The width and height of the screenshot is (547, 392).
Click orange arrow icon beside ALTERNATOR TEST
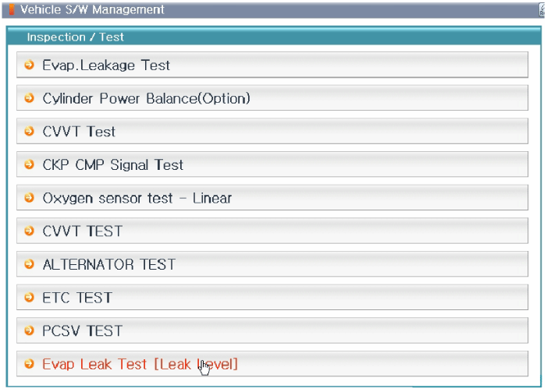tap(30, 264)
